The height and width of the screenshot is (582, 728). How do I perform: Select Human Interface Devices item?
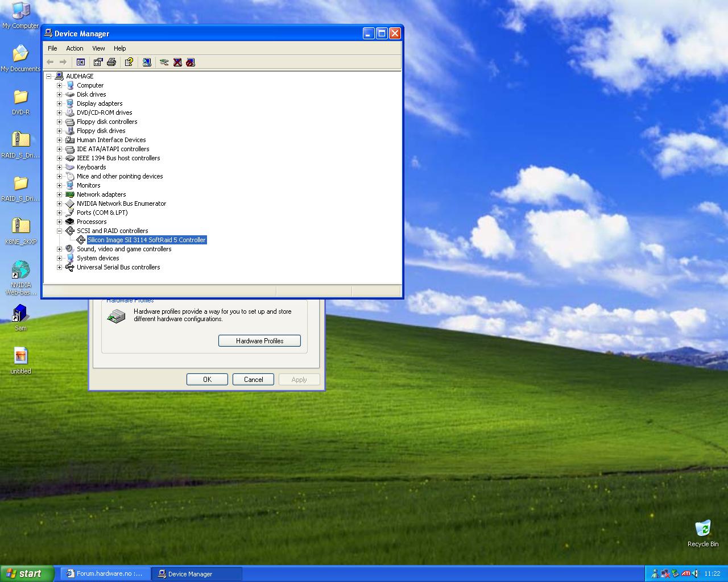point(111,140)
